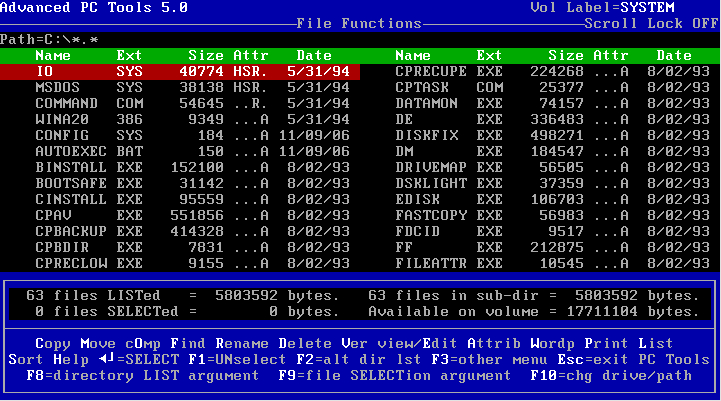This screenshot has height=401, width=721.
Task: Choose the Attrib command
Action: point(494,344)
